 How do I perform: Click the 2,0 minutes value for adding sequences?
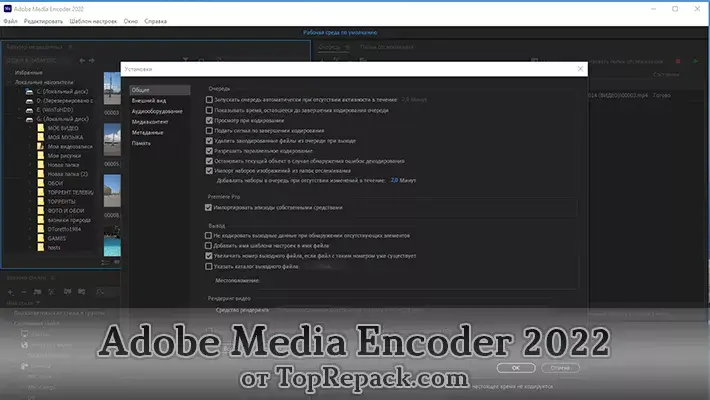394,180
